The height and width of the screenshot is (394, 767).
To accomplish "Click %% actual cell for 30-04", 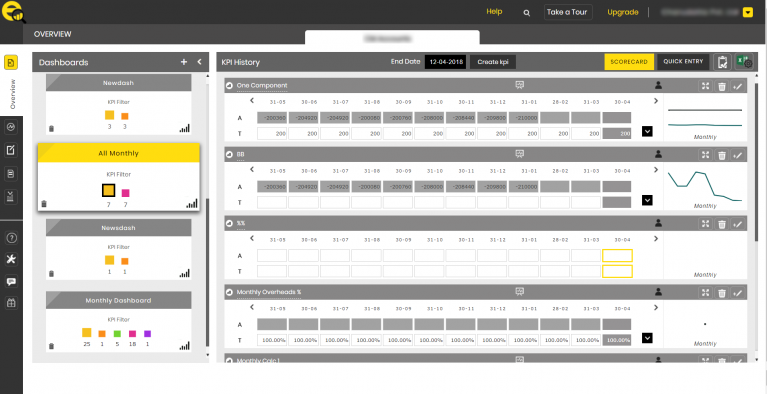I will click(617, 255).
